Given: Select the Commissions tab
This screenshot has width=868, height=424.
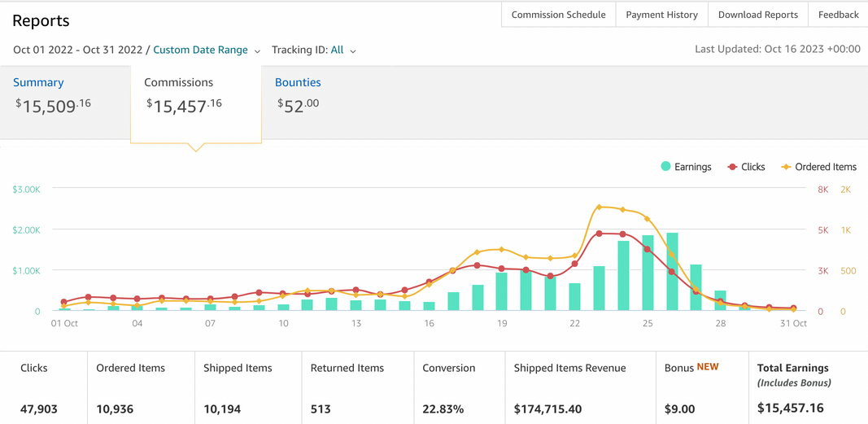Looking at the screenshot, I should pyautogui.click(x=179, y=82).
